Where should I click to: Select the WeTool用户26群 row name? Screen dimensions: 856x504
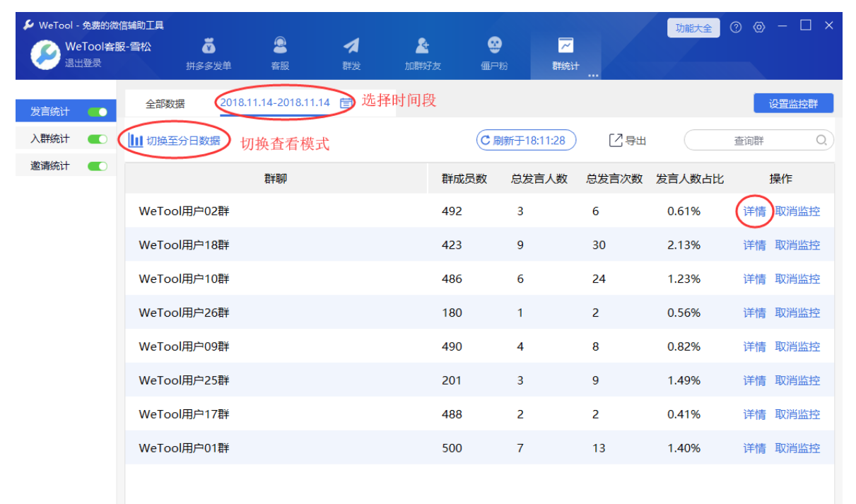[x=184, y=312]
